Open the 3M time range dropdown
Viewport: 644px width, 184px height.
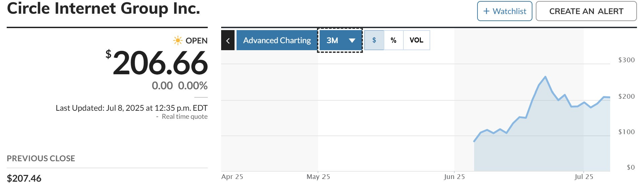click(x=340, y=40)
